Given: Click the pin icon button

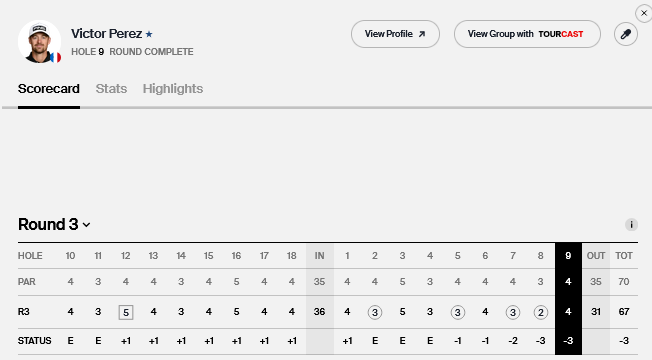Looking at the screenshot, I should [x=626, y=34].
